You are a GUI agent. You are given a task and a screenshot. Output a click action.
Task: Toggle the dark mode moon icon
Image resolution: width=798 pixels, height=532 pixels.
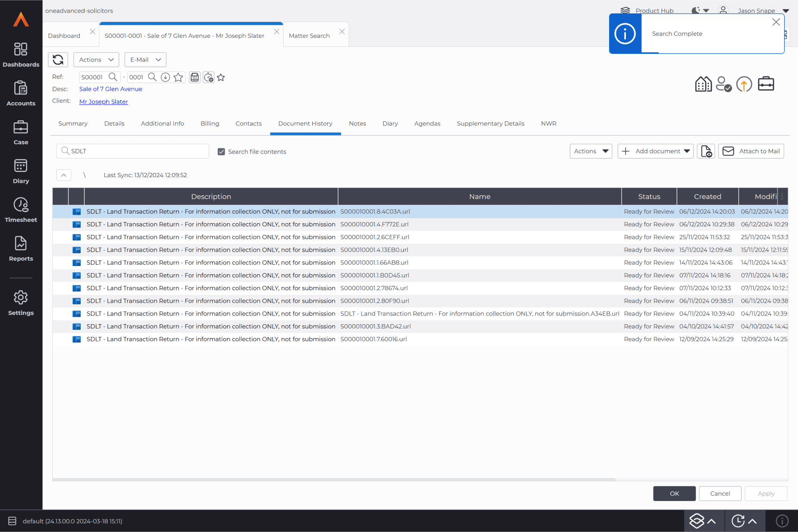point(695,10)
